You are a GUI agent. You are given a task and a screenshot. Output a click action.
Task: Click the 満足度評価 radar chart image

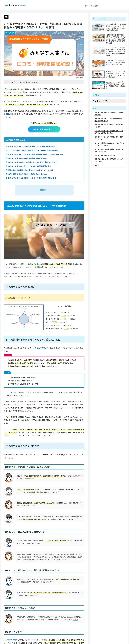coord(24,317)
